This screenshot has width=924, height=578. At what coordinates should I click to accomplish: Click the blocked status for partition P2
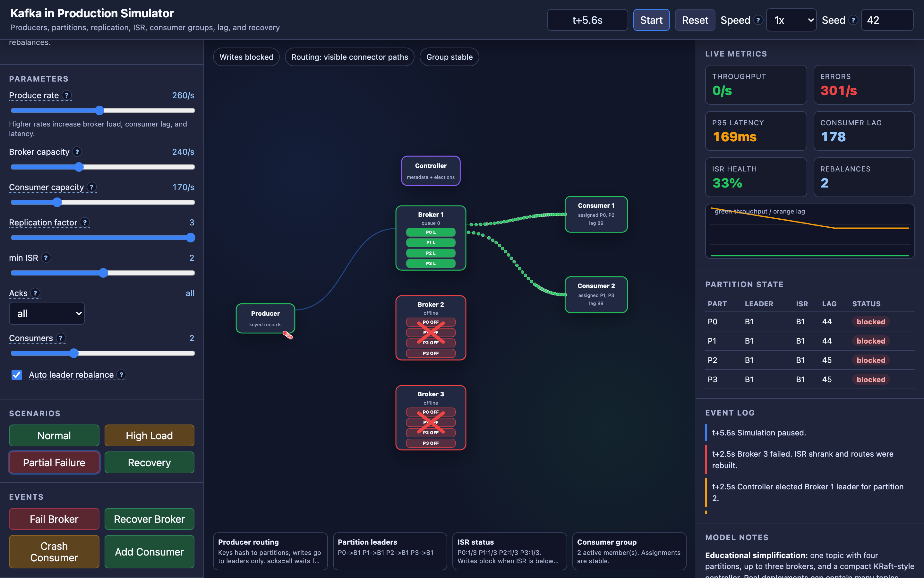[x=870, y=360]
